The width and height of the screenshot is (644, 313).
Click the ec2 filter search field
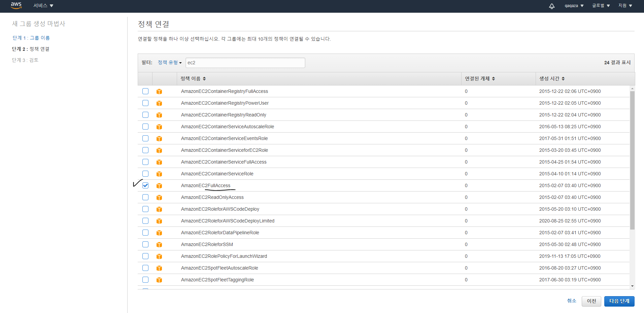coord(245,63)
